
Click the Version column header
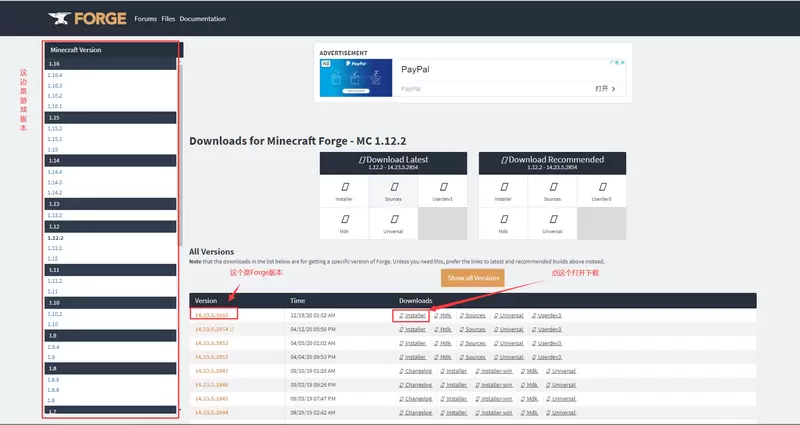pos(206,301)
